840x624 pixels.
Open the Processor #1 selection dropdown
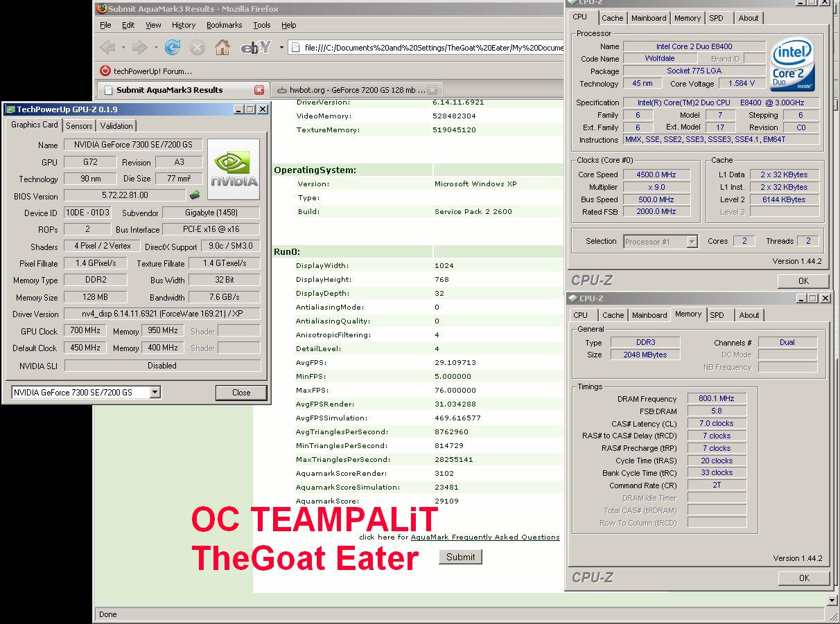(692, 242)
